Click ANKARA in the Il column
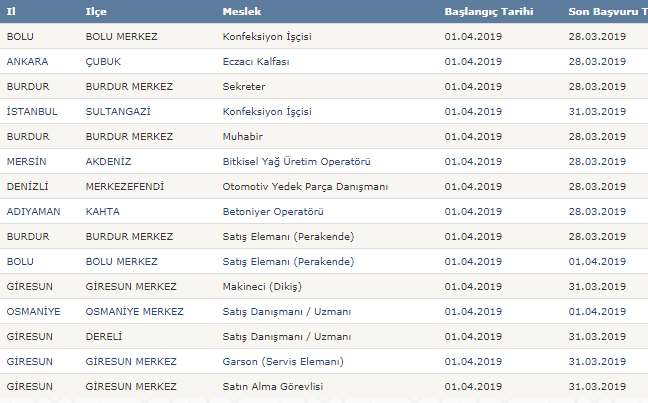This screenshot has height=403, width=648. tap(27, 62)
